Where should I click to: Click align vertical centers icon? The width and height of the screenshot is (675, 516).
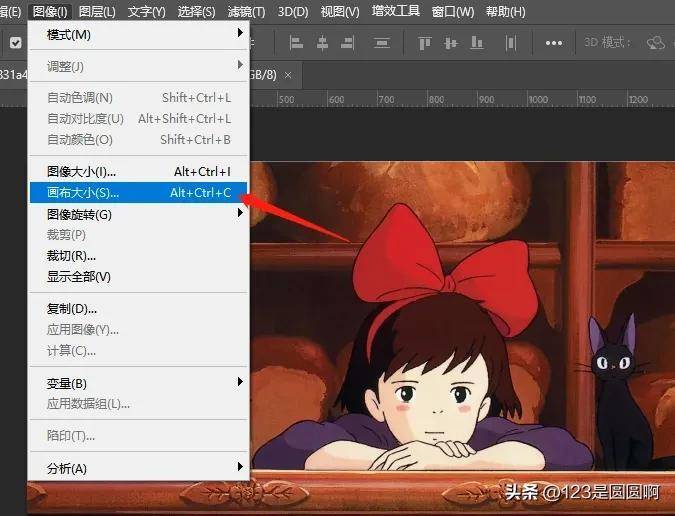[x=450, y=43]
